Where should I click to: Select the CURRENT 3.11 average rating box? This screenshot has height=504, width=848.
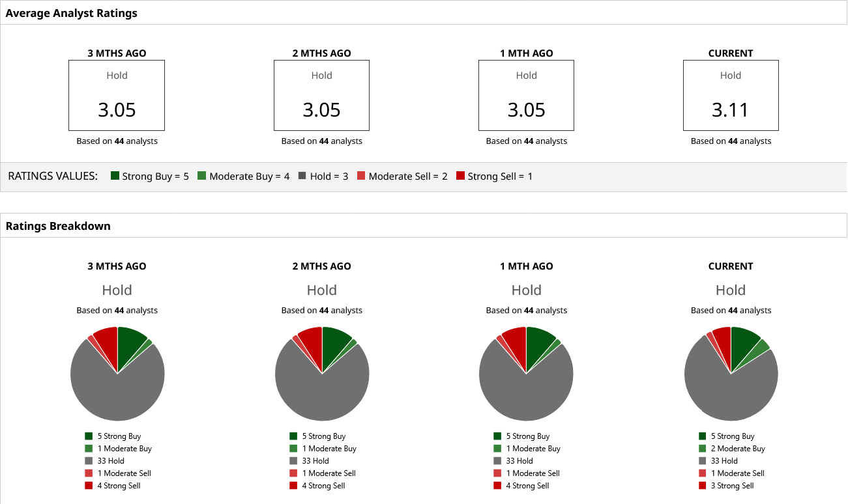731,96
